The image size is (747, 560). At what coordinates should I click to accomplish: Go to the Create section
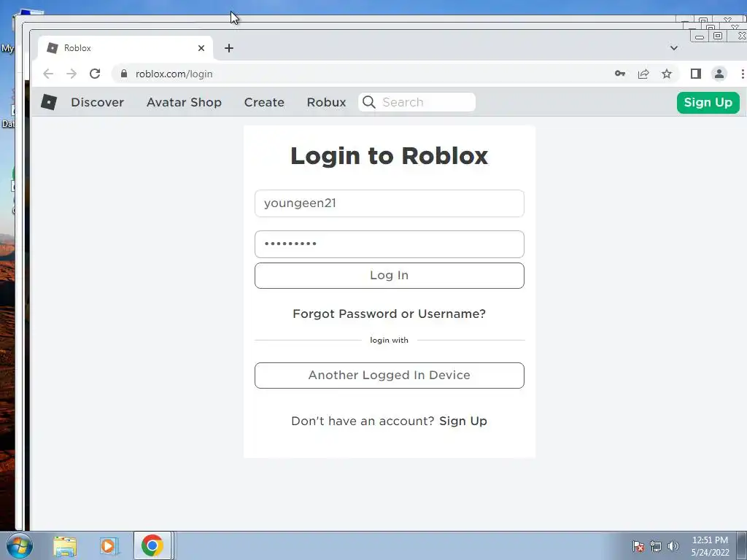point(264,102)
